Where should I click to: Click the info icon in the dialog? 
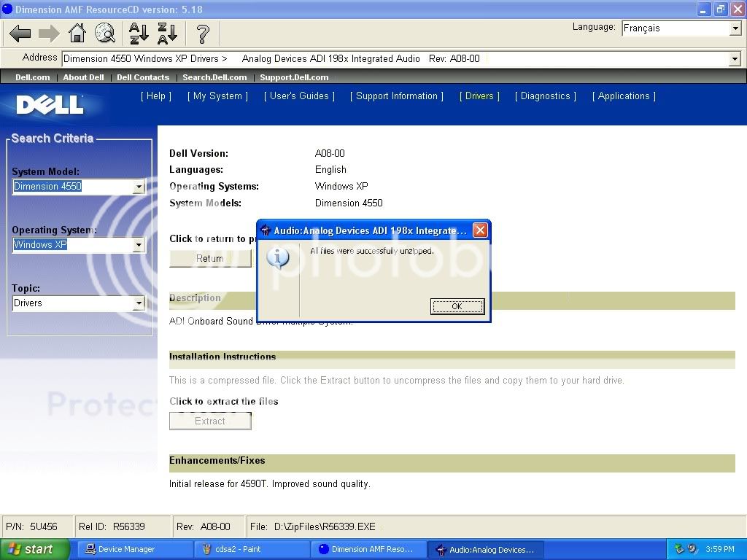pyautogui.click(x=278, y=257)
